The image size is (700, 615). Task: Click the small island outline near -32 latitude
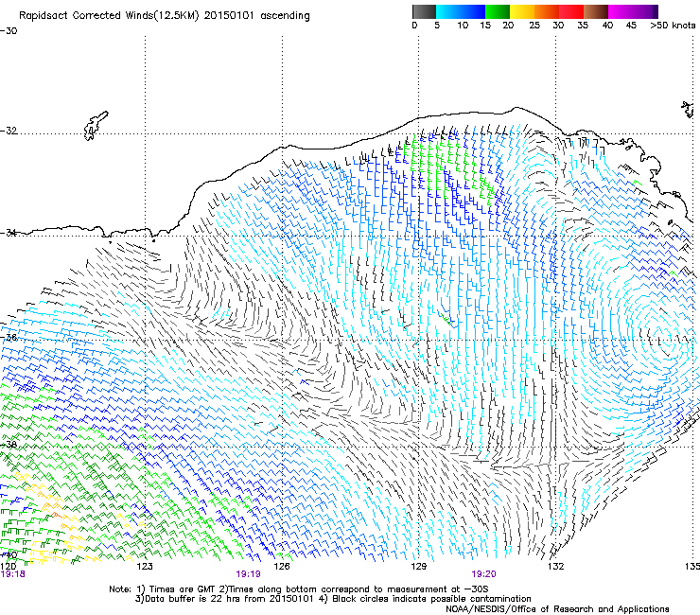point(96,126)
